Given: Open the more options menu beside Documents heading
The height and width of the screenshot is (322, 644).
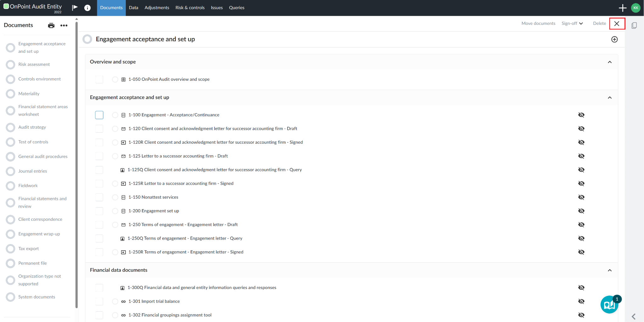Looking at the screenshot, I should (x=64, y=25).
